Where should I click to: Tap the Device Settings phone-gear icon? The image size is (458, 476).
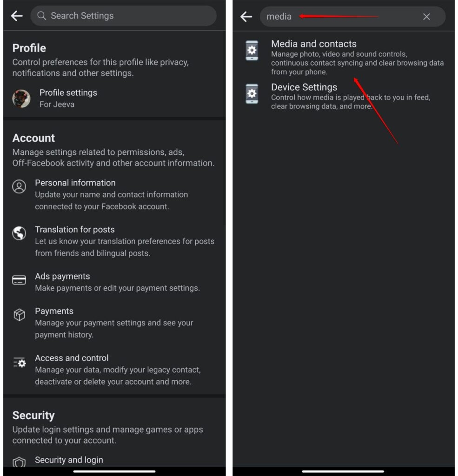(x=252, y=94)
